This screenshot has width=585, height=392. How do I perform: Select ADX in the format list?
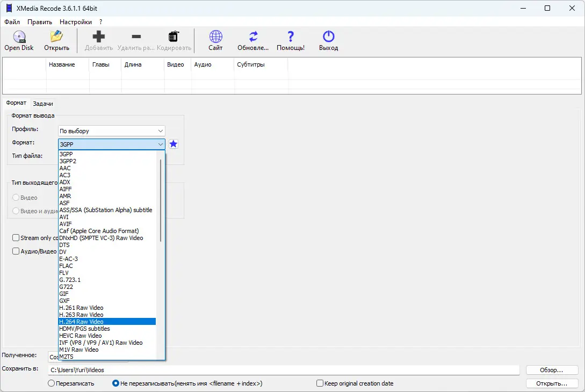[x=107, y=182]
